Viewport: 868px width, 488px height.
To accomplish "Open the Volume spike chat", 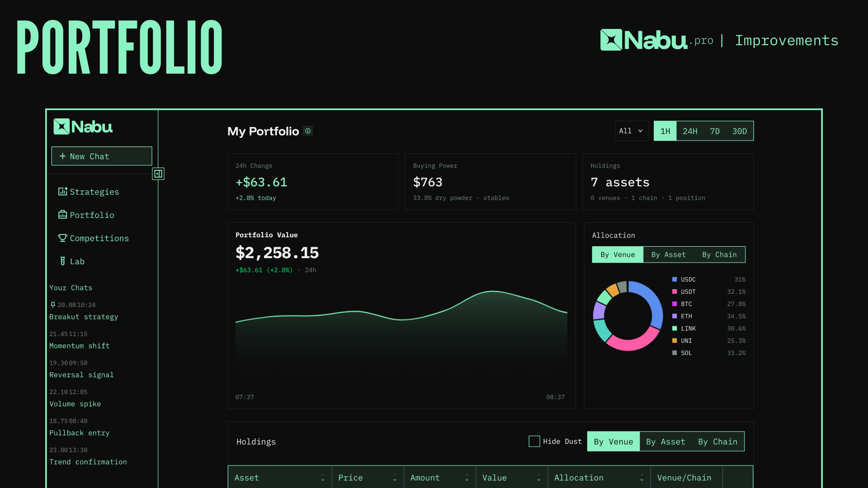I will pos(75,404).
